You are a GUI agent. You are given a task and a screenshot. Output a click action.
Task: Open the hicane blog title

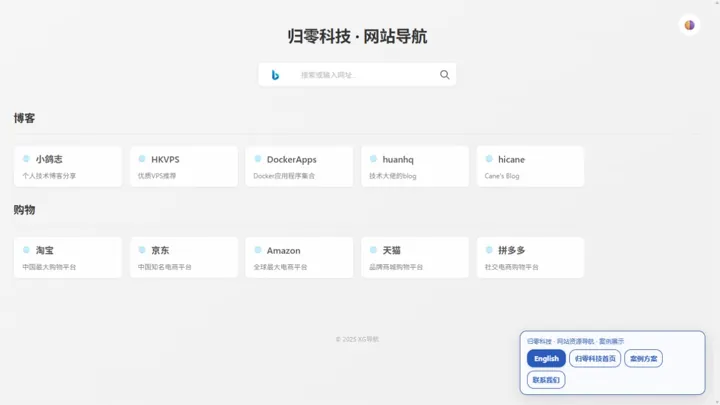coord(512,159)
